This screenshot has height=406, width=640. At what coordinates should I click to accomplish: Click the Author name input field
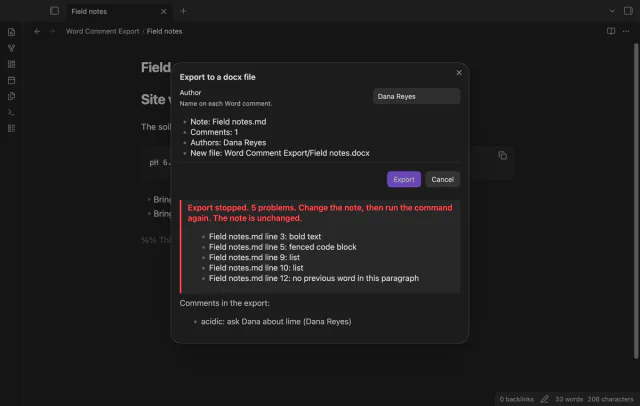click(x=416, y=96)
